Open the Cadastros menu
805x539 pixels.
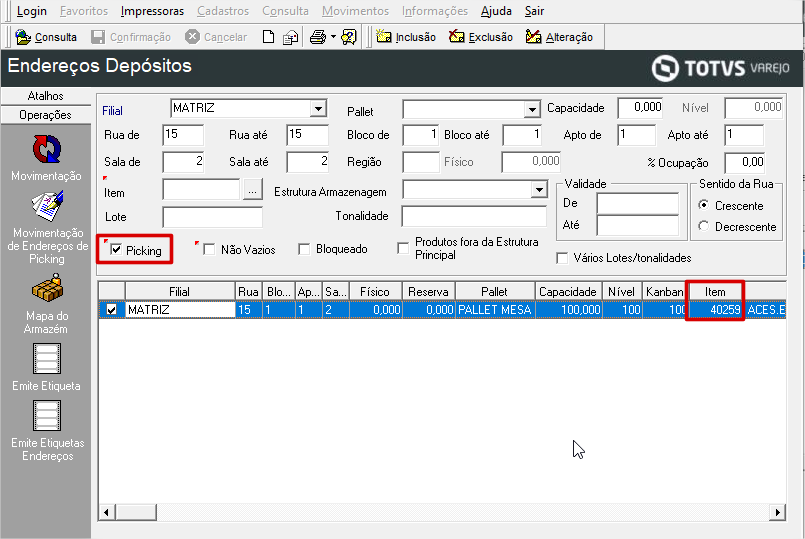(x=223, y=11)
